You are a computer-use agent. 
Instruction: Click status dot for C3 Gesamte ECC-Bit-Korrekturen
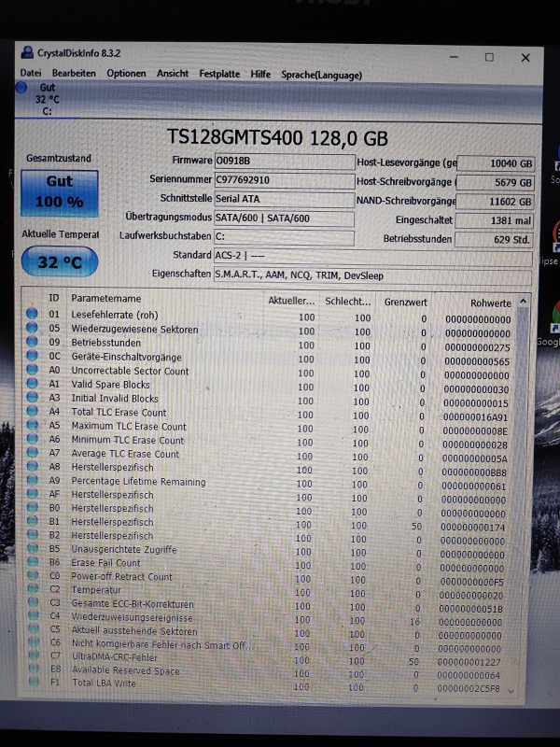click(x=34, y=602)
